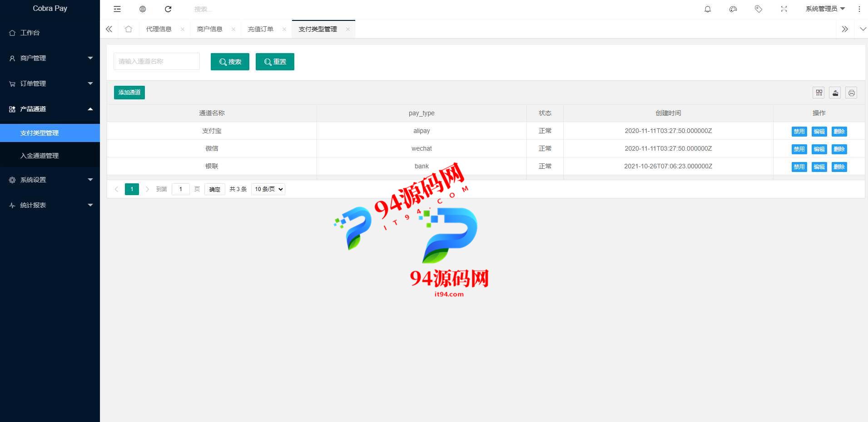The image size is (868, 422).
Task: Click the print table icon
Action: (852, 93)
